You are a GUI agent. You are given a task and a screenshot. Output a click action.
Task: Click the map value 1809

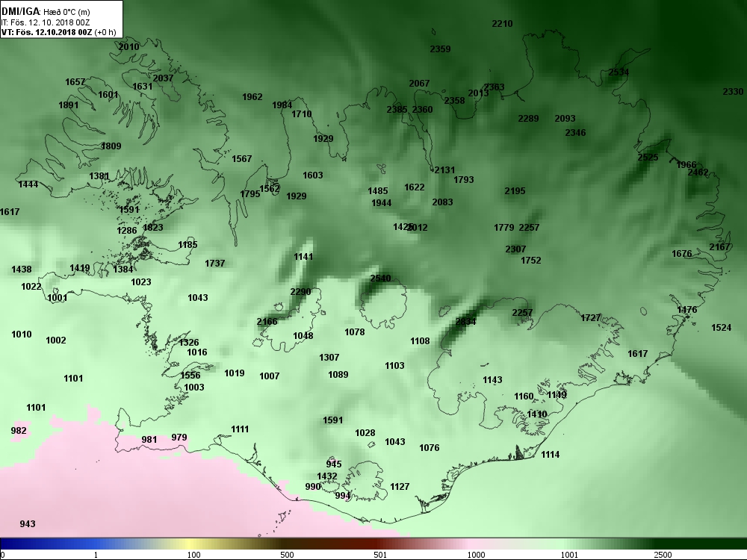111,146
